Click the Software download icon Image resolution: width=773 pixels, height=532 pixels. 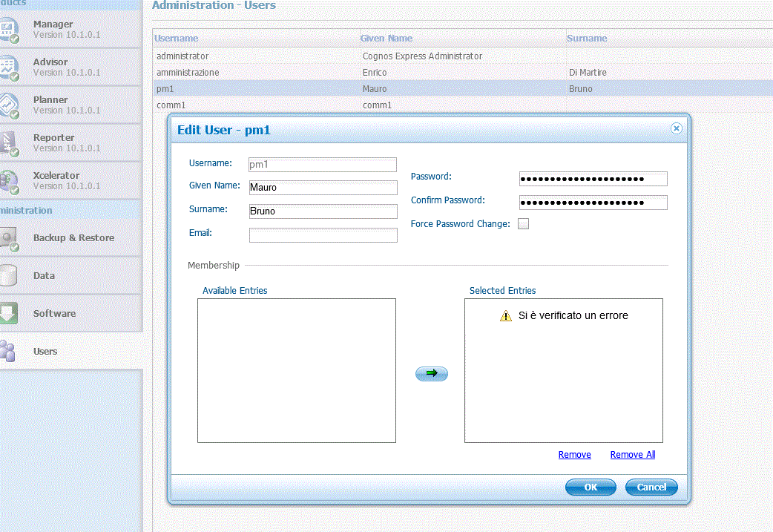pyautogui.click(x=8, y=313)
